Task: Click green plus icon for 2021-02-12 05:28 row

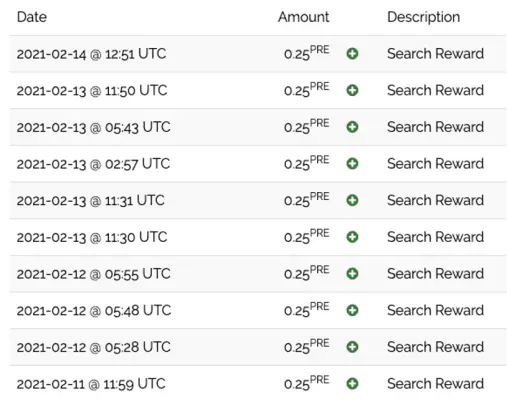Action: [352, 347]
